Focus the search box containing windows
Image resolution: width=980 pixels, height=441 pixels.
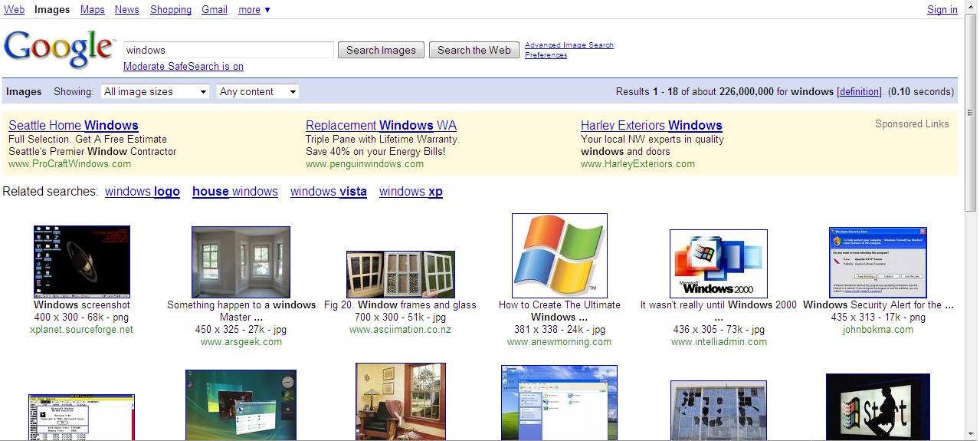pyautogui.click(x=228, y=50)
